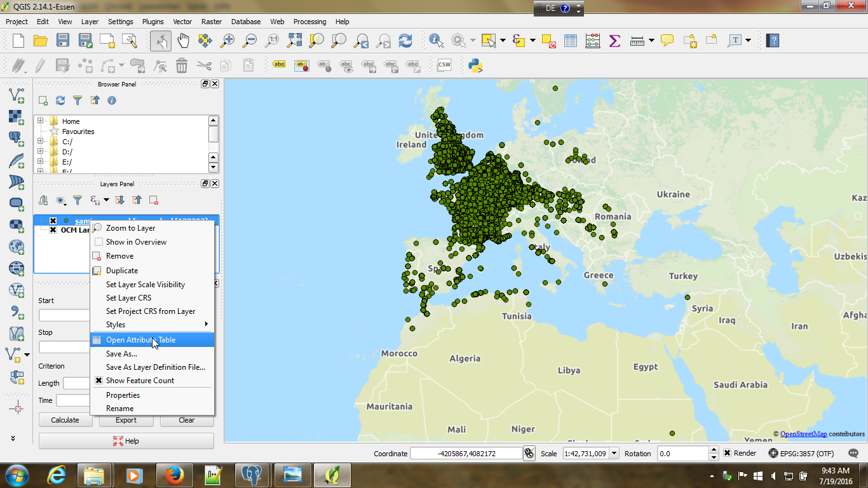This screenshot has width=868, height=488.
Task: Toggle the Render checkbox in status bar
Action: tap(728, 453)
